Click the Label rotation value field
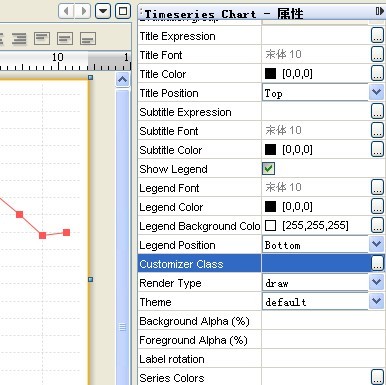386x385 pixels. (x=323, y=359)
